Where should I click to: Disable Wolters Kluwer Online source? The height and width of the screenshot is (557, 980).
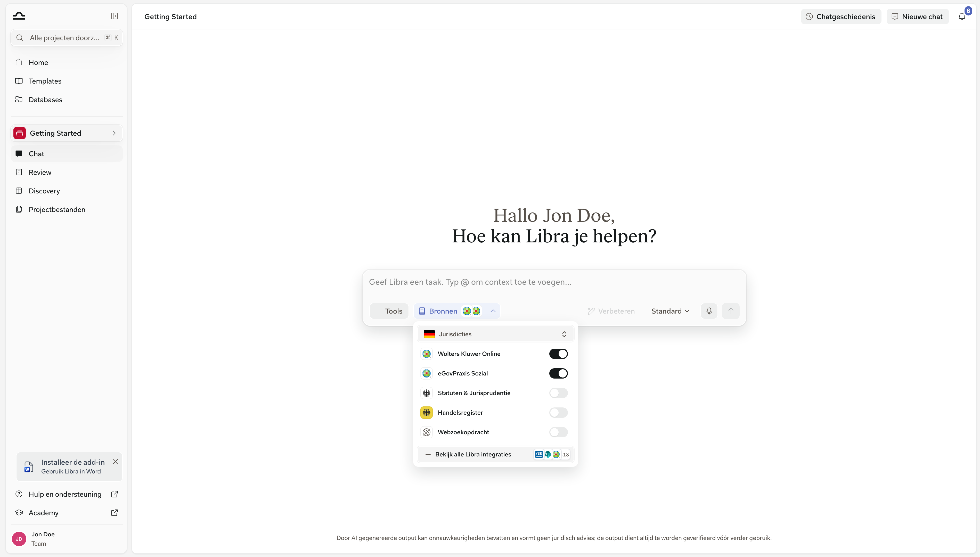(x=558, y=354)
